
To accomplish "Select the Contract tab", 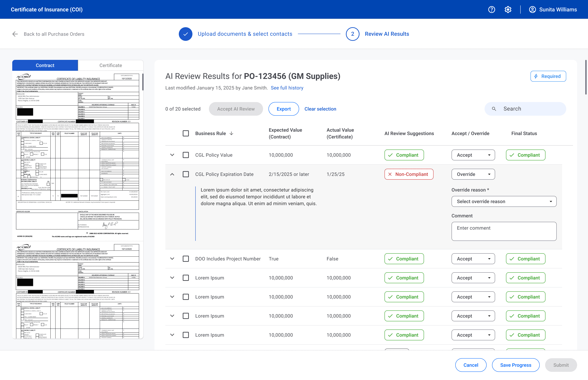I will (45, 65).
